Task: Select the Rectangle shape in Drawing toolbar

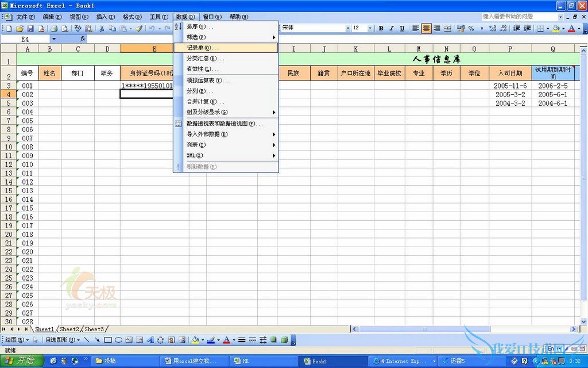Action: pos(107,340)
